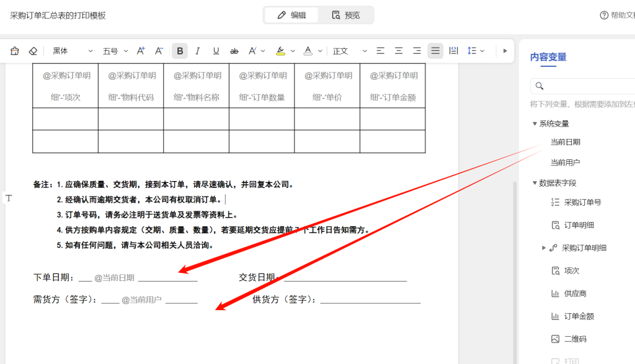This screenshot has height=364, width=635.
Task: Toggle underline formatting
Action: click(x=216, y=51)
